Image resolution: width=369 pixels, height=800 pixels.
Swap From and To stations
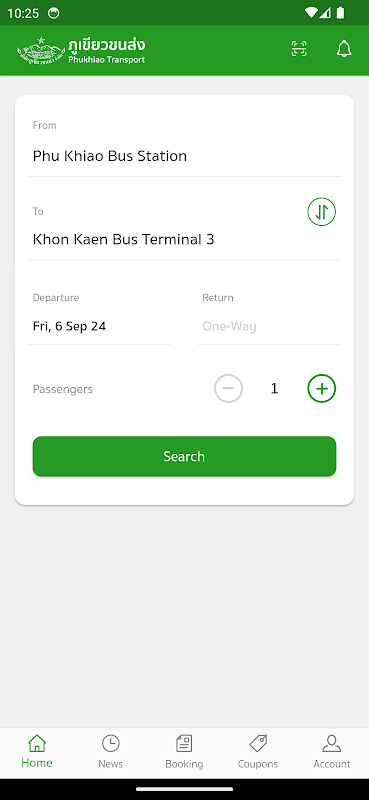(322, 211)
